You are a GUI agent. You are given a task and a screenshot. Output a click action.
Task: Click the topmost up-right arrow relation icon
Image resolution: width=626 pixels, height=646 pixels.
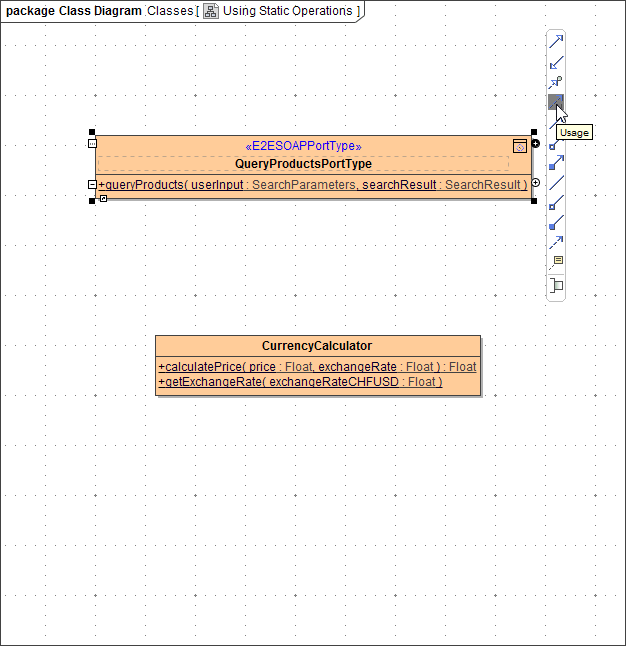click(x=556, y=42)
